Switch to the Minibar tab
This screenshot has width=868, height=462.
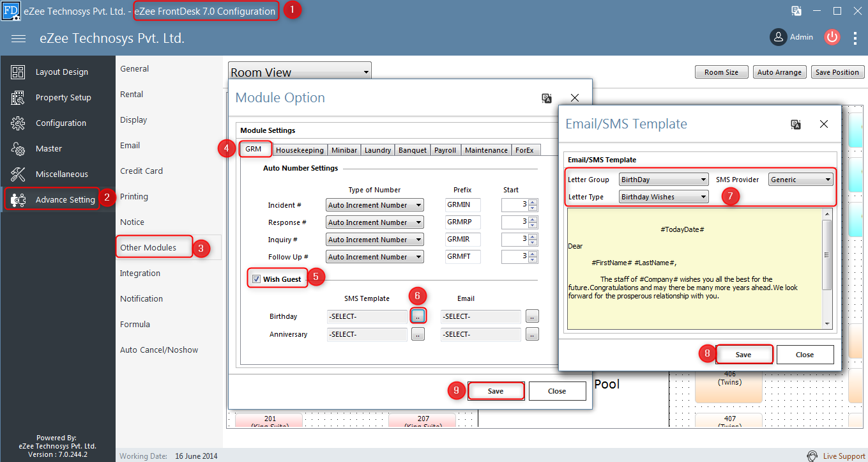pyautogui.click(x=344, y=150)
